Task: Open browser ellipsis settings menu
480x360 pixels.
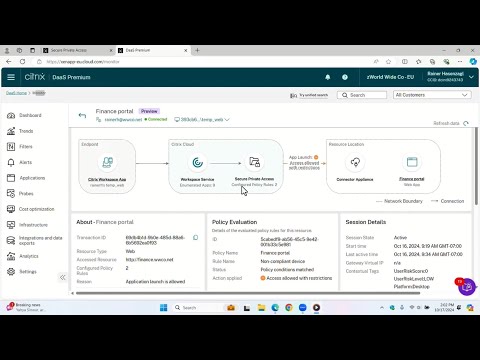Action: [460, 62]
